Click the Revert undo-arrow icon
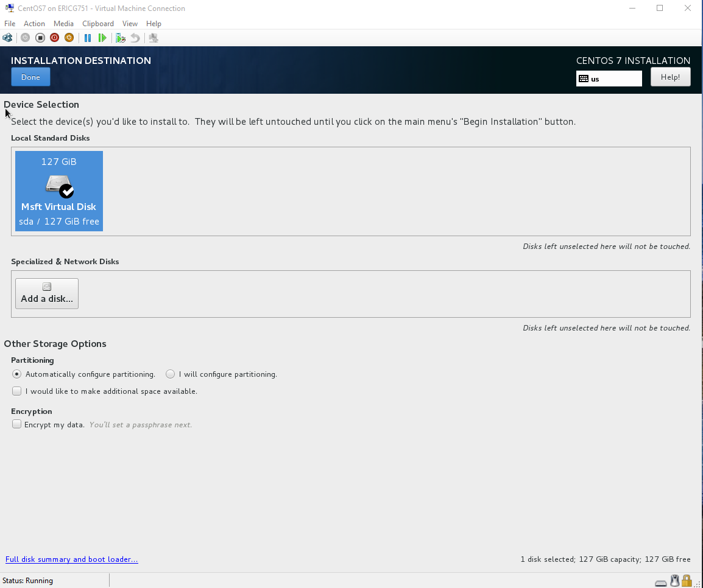Image resolution: width=703 pixels, height=588 pixels. (x=135, y=38)
